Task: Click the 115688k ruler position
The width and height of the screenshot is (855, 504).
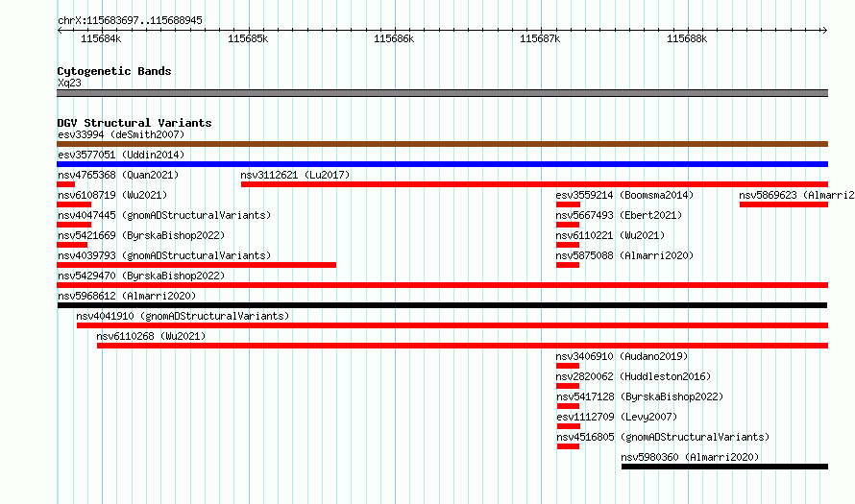Action: tap(687, 38)
